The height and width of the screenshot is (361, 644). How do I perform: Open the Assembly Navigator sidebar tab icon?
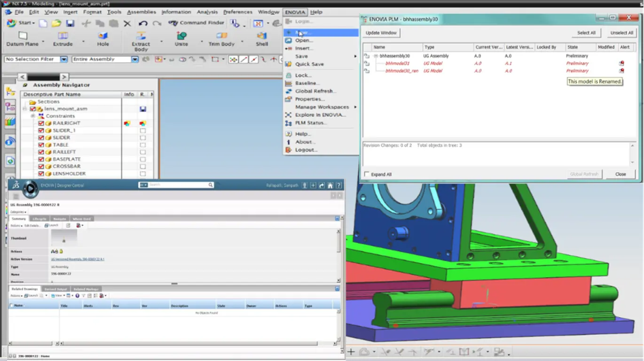10,91
